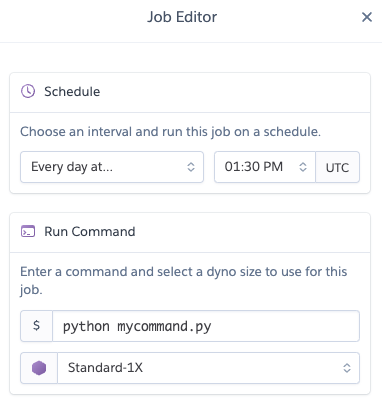
Task: Click the dollar sign prompt symbol
Action: click(x=36, y=326)
